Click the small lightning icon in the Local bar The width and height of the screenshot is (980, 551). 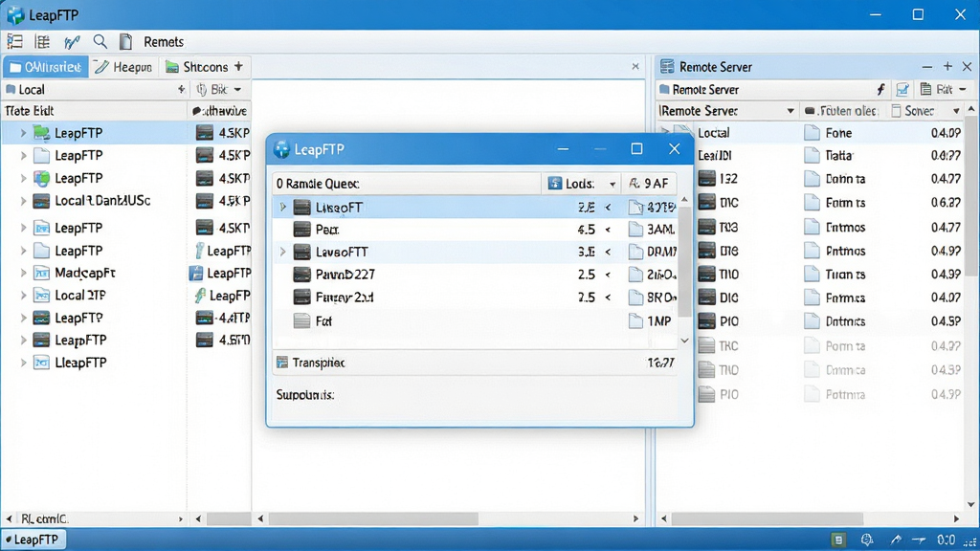[181, 89]
